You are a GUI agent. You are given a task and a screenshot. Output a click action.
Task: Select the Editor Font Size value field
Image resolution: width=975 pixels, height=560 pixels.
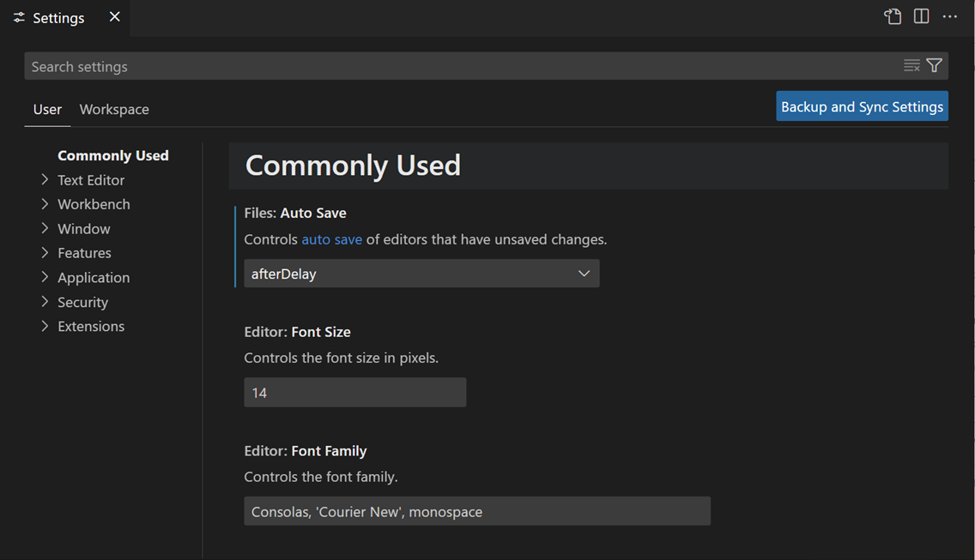[354, 392]
